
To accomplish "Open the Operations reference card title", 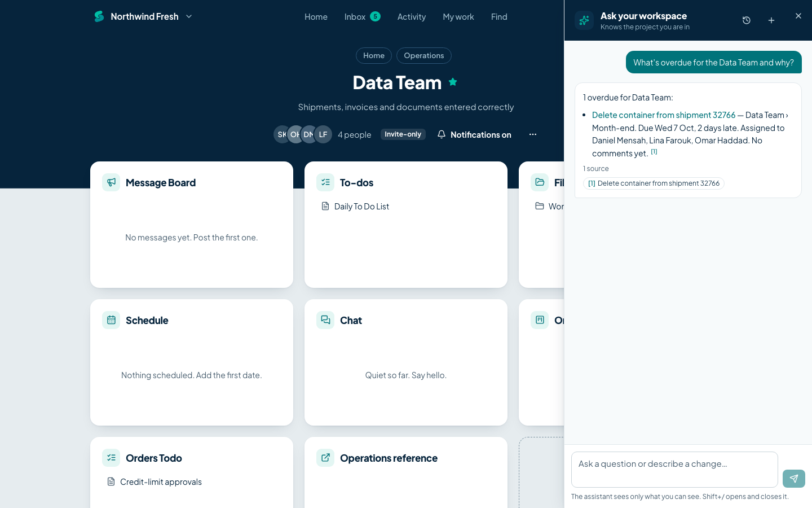I will (389, 458).
